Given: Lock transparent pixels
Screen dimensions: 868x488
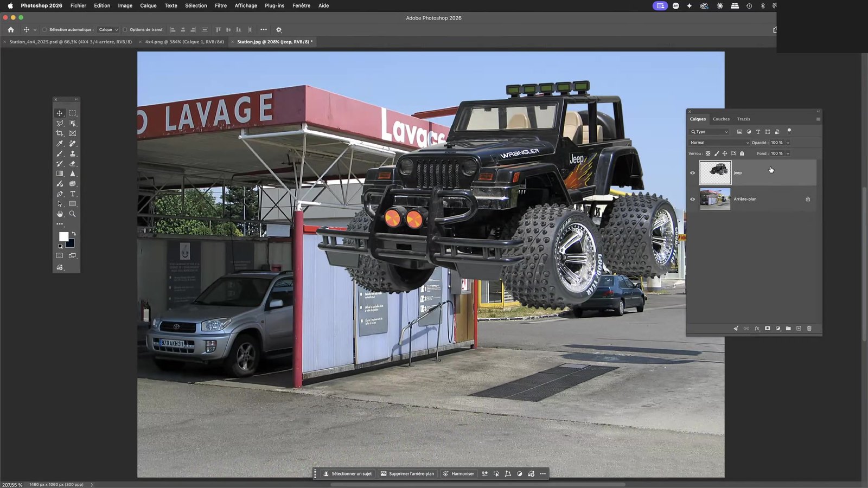Looking at the screenshot, I should [708, 153].
